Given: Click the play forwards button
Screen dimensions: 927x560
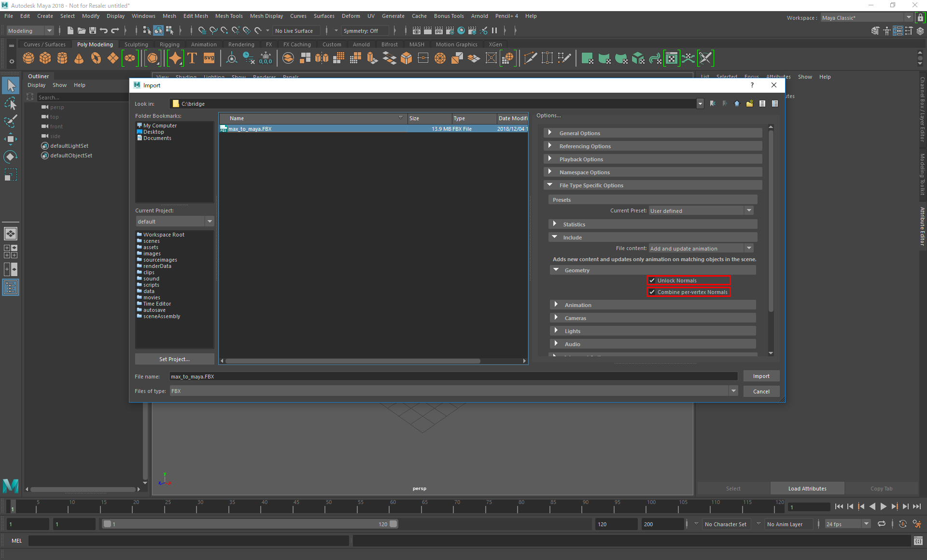Looking at the screenshot, I should [x=883, y=506].
